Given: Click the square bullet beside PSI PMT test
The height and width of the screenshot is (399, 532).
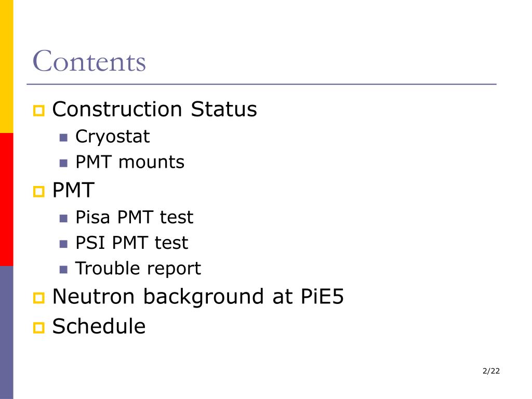Looking at the screenshot, I should click(63, 244).
